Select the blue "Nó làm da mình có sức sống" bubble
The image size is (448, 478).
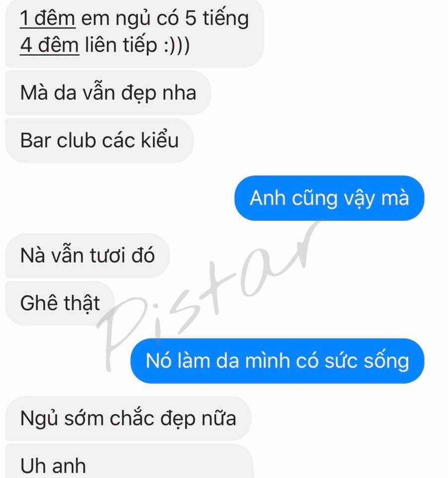277,361
